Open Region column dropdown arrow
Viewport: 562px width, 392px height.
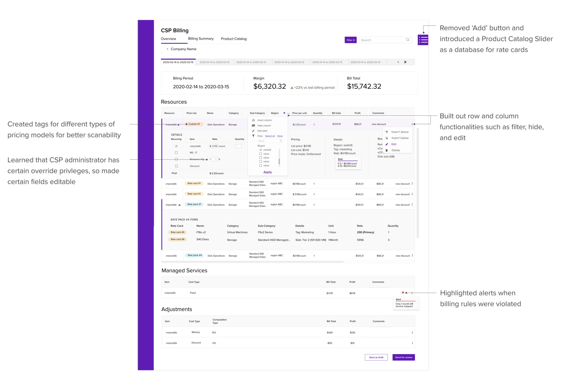point(284,113)
